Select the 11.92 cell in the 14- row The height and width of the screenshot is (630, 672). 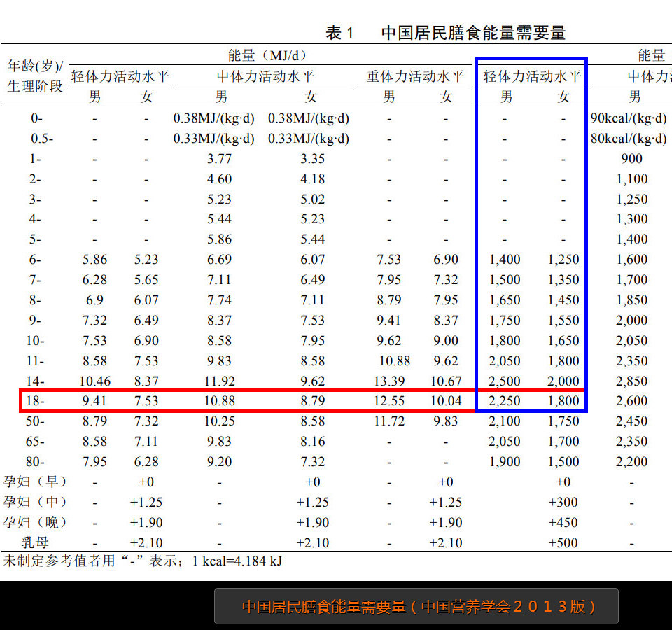pyautogui.click(x=220, y=381)
